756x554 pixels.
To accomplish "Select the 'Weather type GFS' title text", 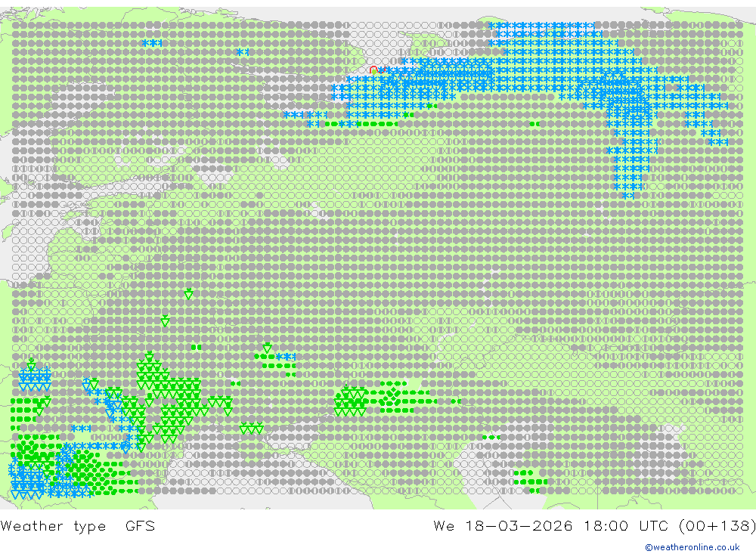I will [78, 526].
